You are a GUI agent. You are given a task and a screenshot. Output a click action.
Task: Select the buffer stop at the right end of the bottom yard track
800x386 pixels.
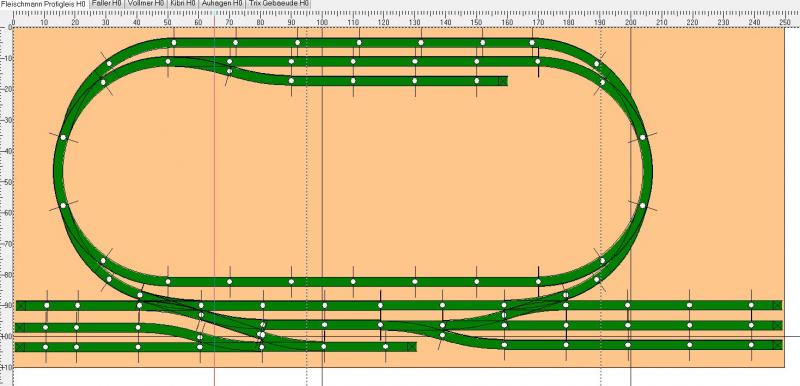click(x=777, y=345)
